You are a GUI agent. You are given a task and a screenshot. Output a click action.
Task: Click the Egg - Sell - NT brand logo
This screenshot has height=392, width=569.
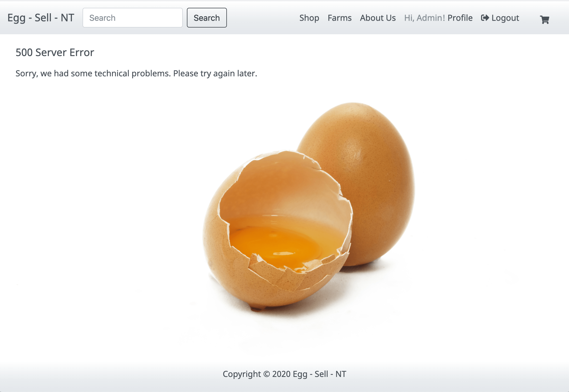point(41,18)
